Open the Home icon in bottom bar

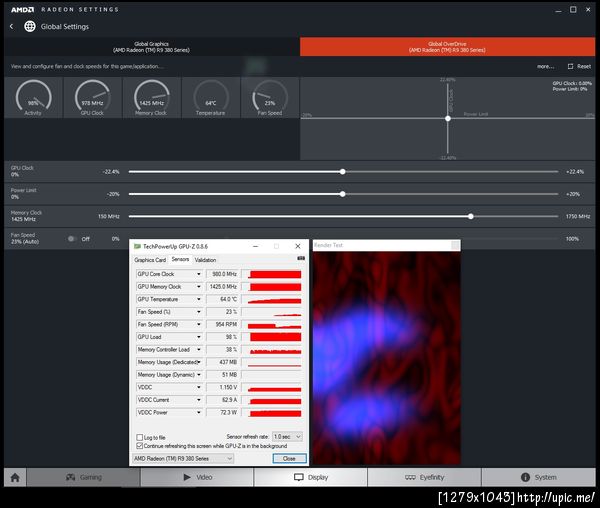[x=15, y=477]
